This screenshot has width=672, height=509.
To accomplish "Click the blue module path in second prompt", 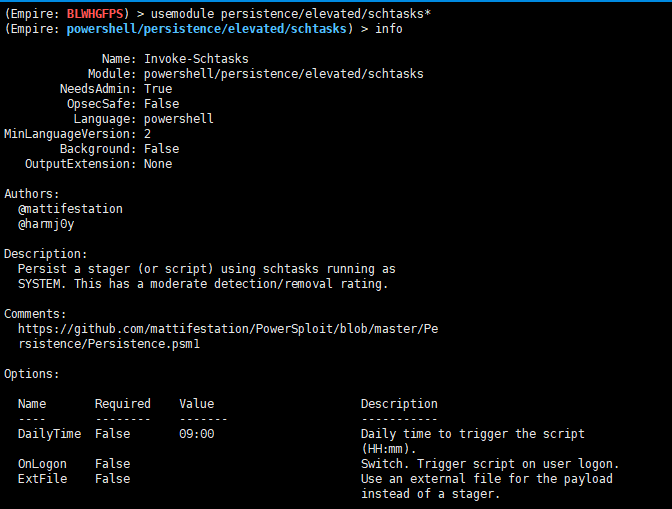I will (209, 30).
